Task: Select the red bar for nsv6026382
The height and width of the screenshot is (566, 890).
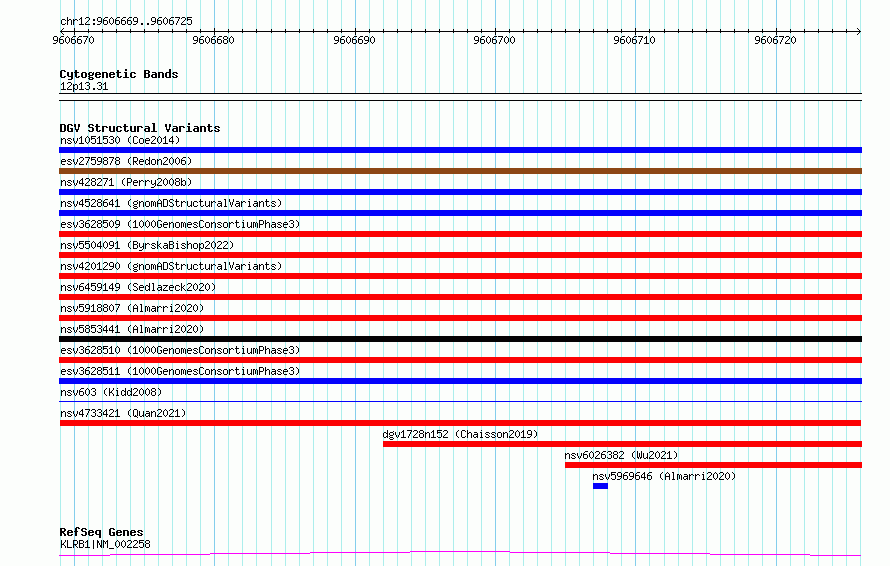Action: click(713, 465)
